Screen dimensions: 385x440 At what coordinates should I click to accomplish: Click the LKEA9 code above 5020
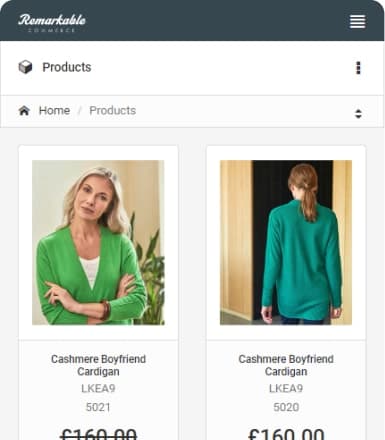pyautogui.click(x=286, y=388)
